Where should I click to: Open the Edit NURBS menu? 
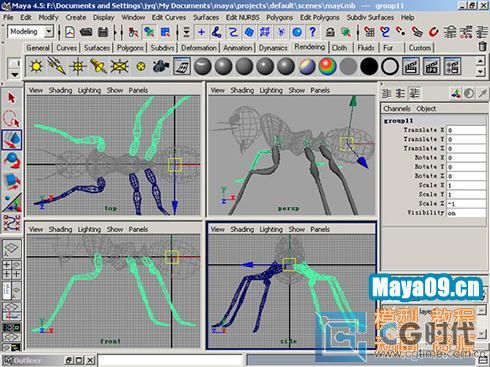242,17
